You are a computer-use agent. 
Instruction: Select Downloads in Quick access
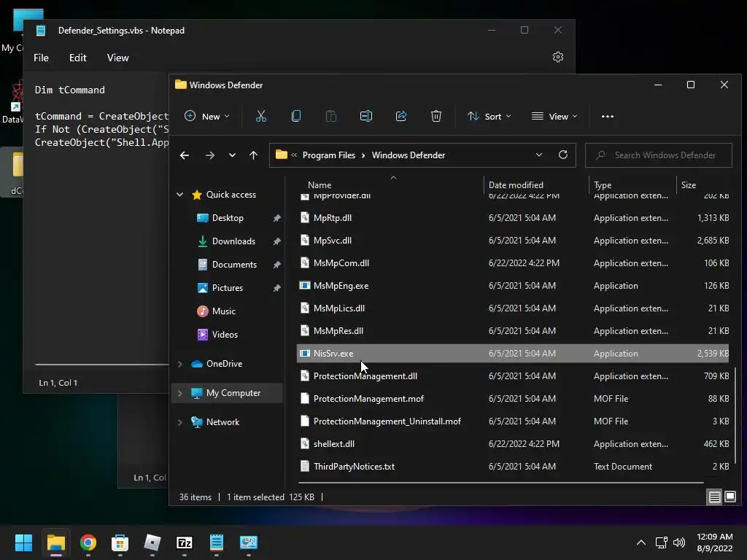233,241
